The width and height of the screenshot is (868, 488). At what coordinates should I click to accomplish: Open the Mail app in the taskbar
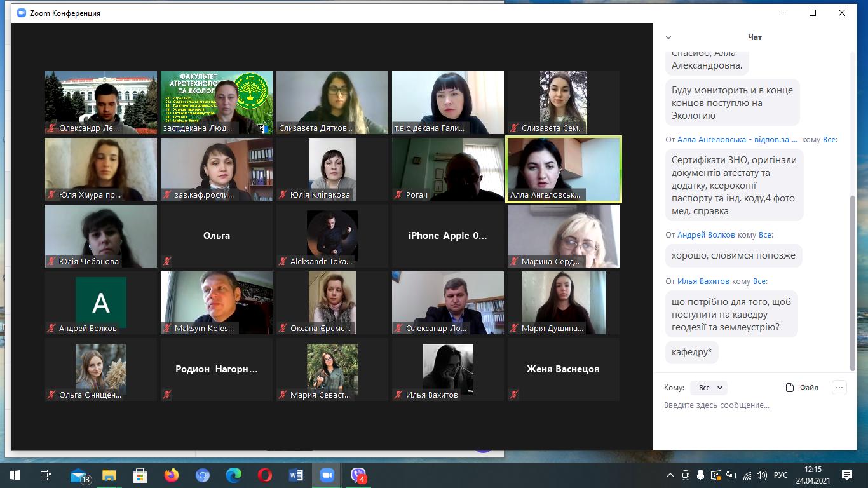[78, 475]
